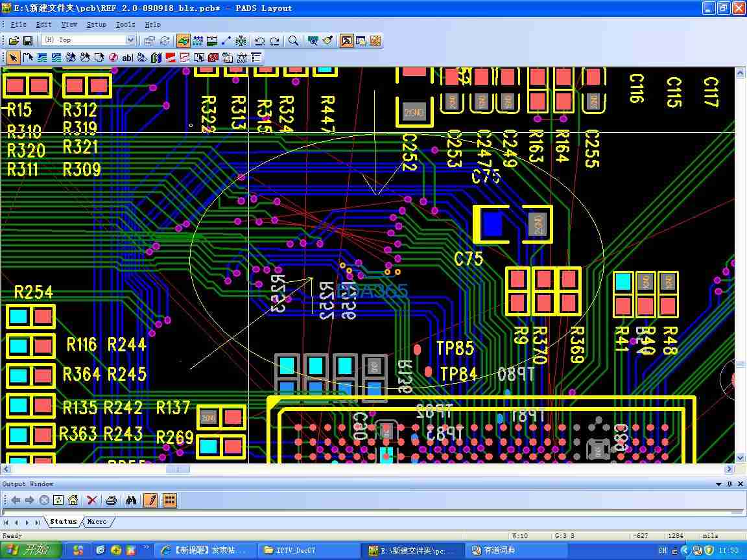Toggle the Output Window button

(346, 41)
